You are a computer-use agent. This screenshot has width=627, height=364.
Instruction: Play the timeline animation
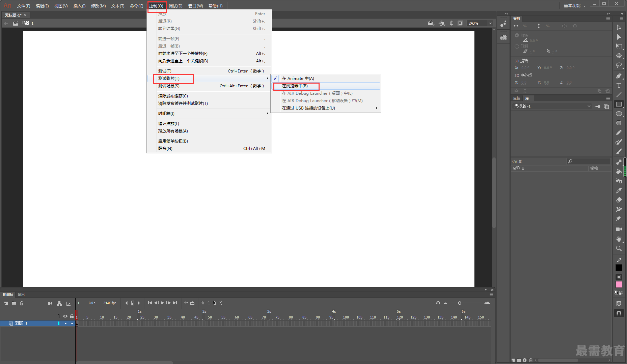(162, 303)
